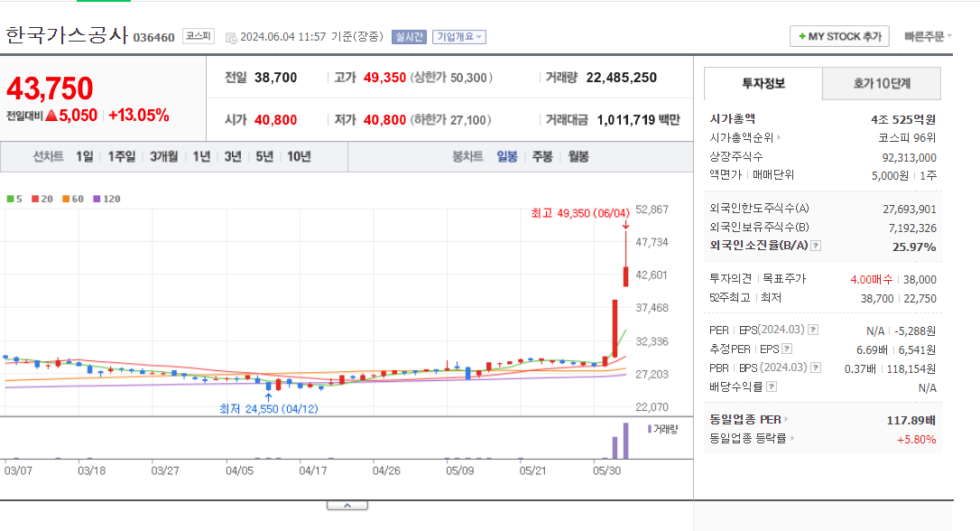Select the 10년 line chart period
Screen dimensions: 980x531
pyautogui.click(x=299, y=156)
